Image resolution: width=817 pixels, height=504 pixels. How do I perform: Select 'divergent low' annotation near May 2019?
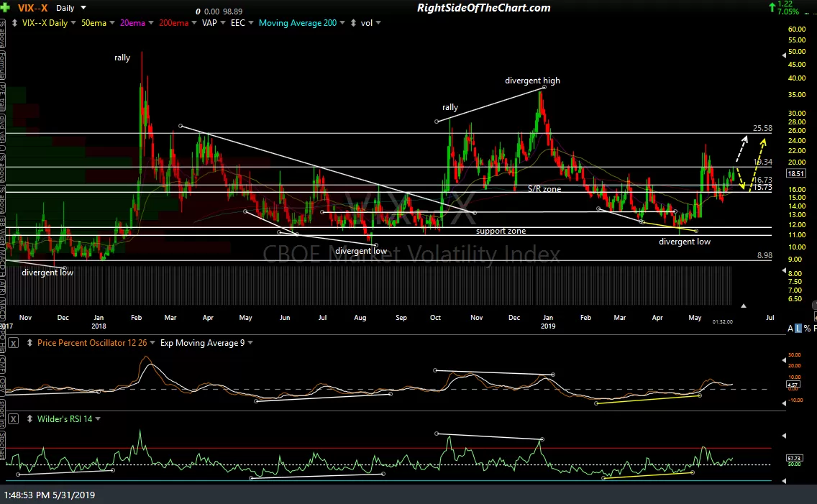coord(685,242)
